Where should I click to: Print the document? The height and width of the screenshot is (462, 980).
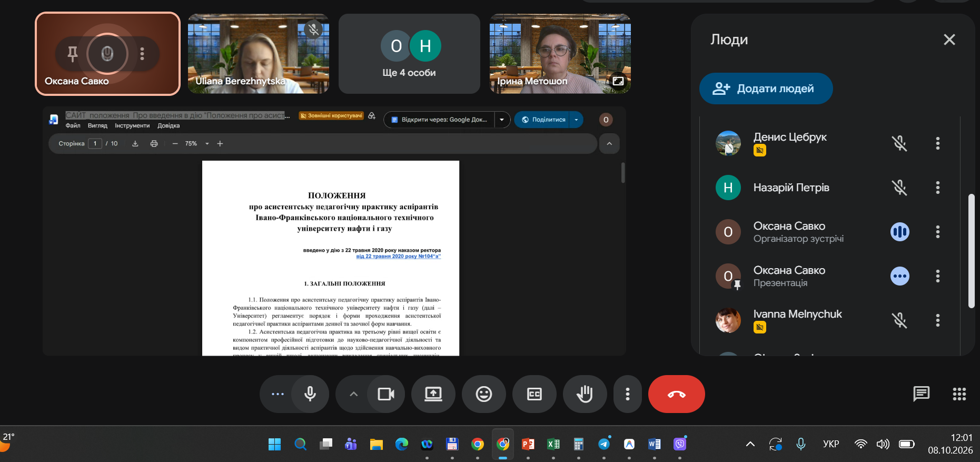pyautogui.click(x=154, y=143)
